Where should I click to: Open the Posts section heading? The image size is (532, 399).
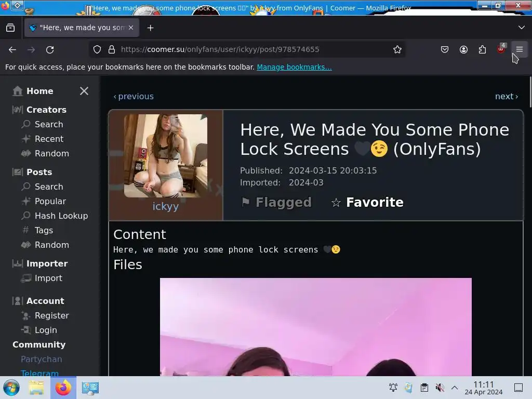(x=39, y=172)
